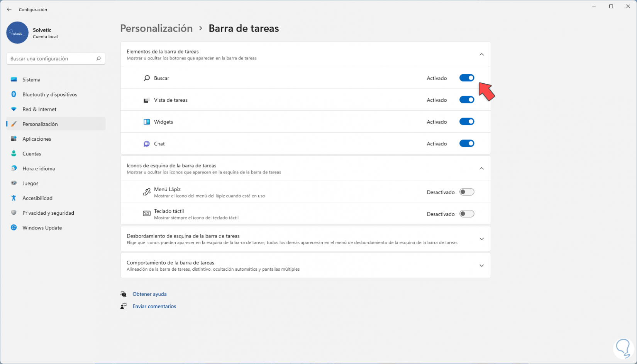The height and width of the screenshot is (364, 637).
Task: Expand Comportamiento de la barra de tareas
Action: 481,266
